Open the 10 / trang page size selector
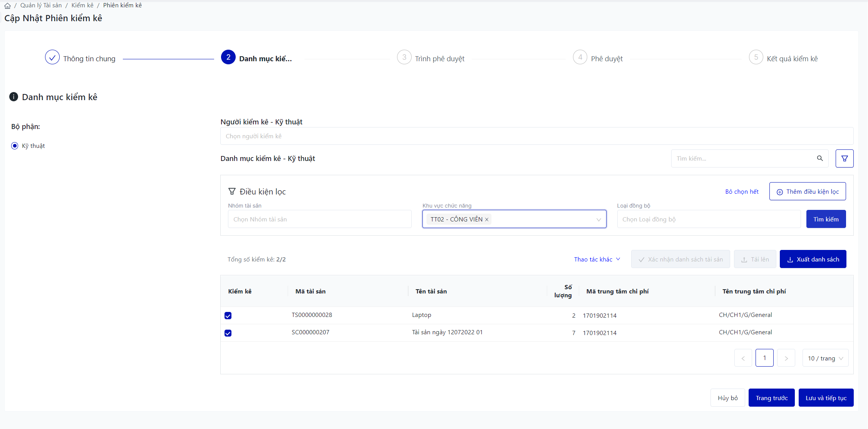Viewport: 868px width, 429px height. (x=825, y=358)
